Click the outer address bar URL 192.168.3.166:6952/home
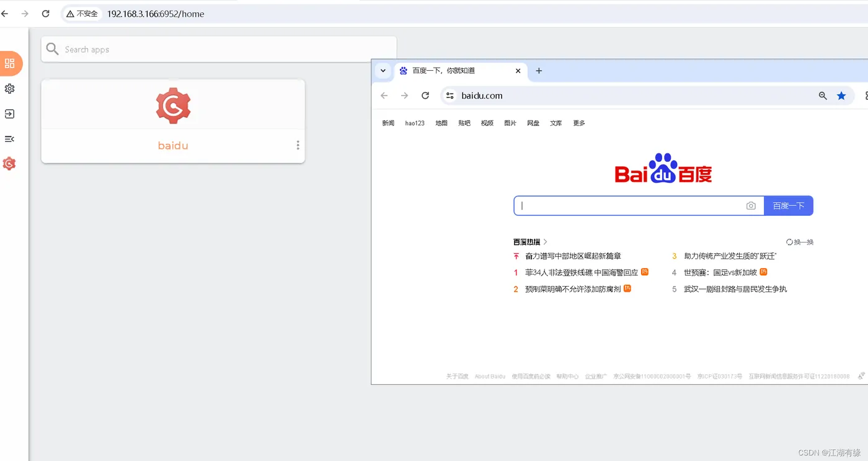 (156, 14)
